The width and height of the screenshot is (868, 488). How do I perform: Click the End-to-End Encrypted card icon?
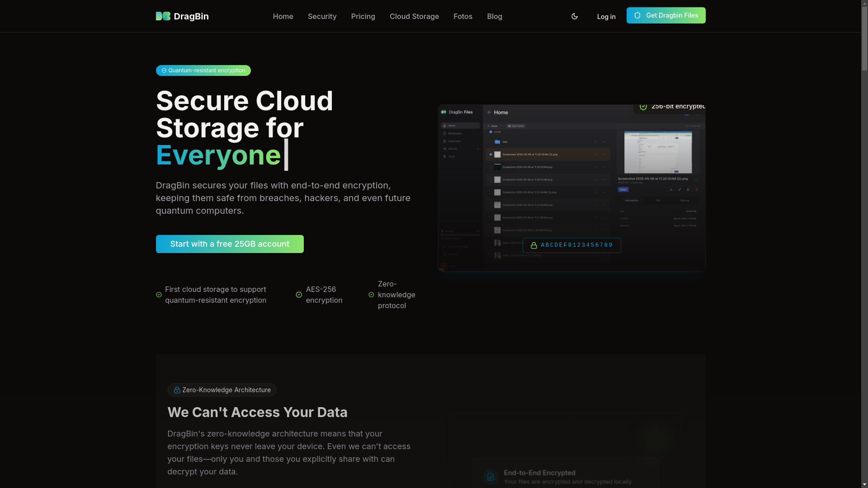(x=491, y=477)
